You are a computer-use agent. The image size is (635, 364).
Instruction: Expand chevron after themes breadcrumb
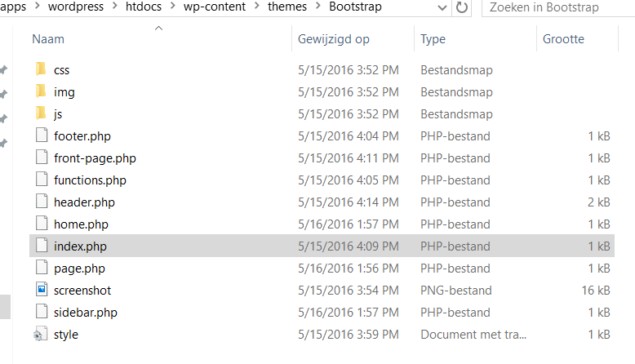pos(317,6)
